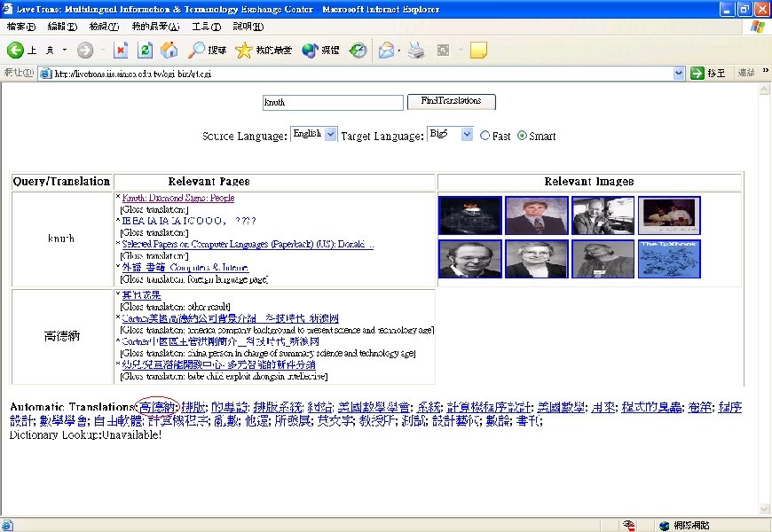Click the Back arrow toolbar icon

[x=15, y=50]
